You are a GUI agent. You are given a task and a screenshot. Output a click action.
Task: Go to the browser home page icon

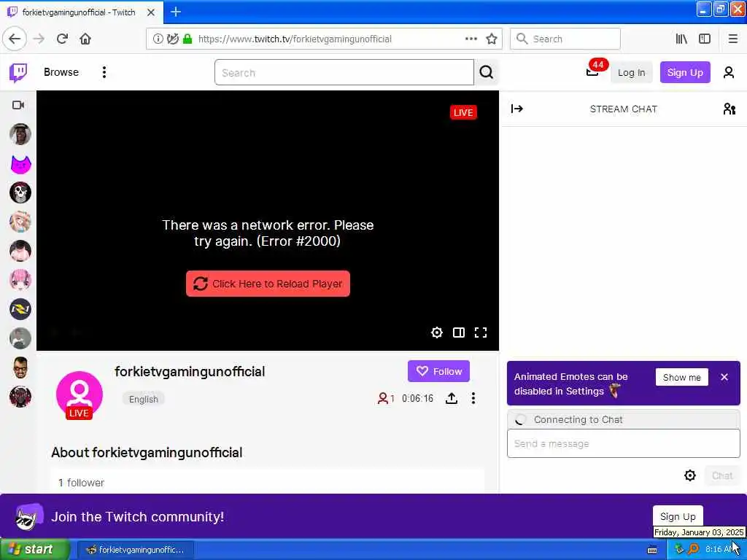click(85, 39)
